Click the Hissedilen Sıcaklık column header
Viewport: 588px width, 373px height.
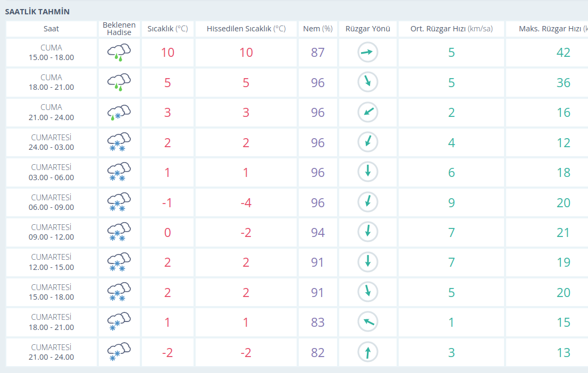tap(246, 29)
